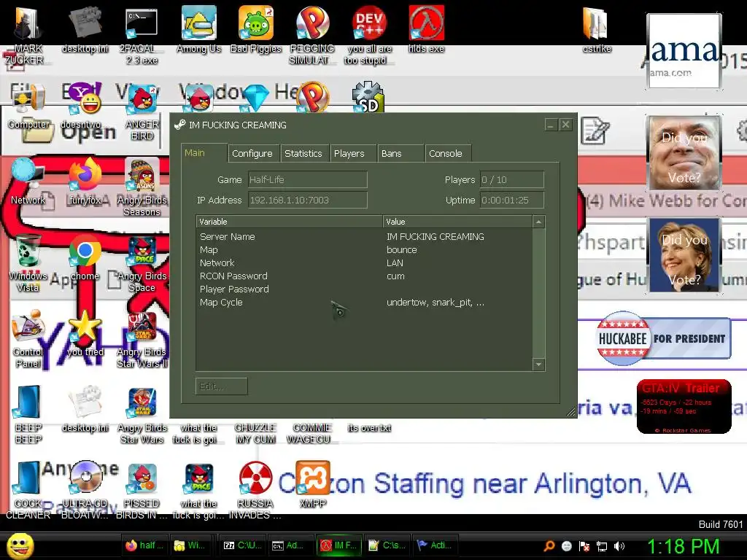747x560 pixels.
Task: Click the Uptime field
Action: 511,201
